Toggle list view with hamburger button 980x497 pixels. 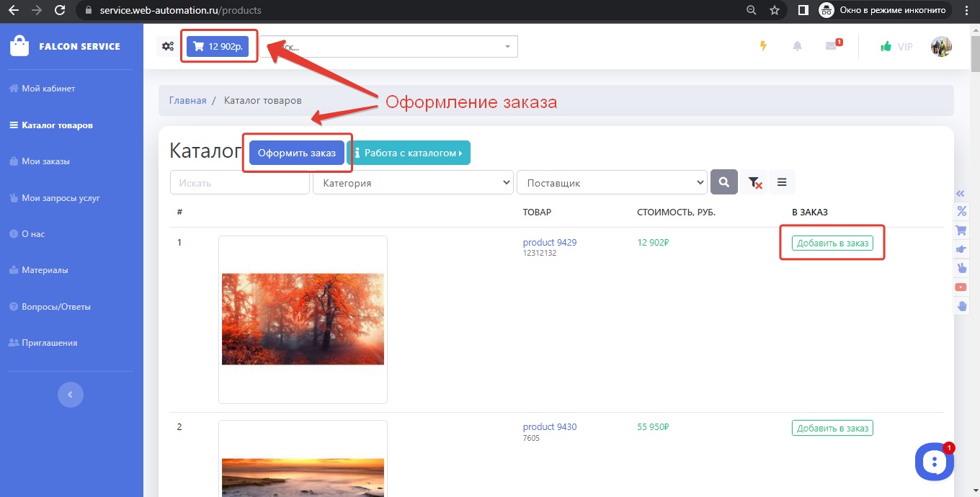tap(782, 183)
